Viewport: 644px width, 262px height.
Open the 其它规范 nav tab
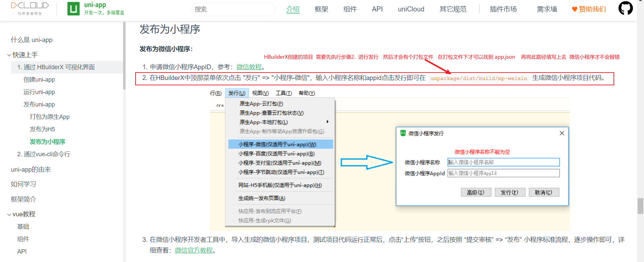pyautogui.click(x=453, y=9)
